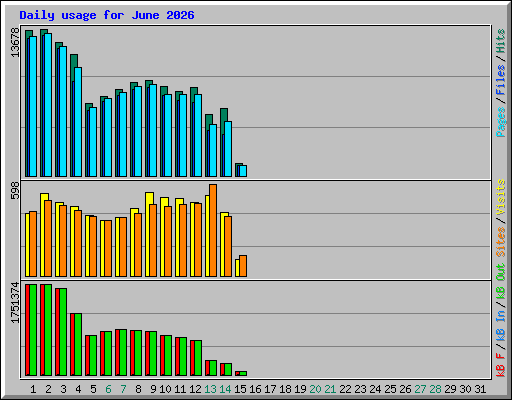Click day 4 on the x-axis
Viewport: 512px width, 400px height.
click(x=78, y=389)
